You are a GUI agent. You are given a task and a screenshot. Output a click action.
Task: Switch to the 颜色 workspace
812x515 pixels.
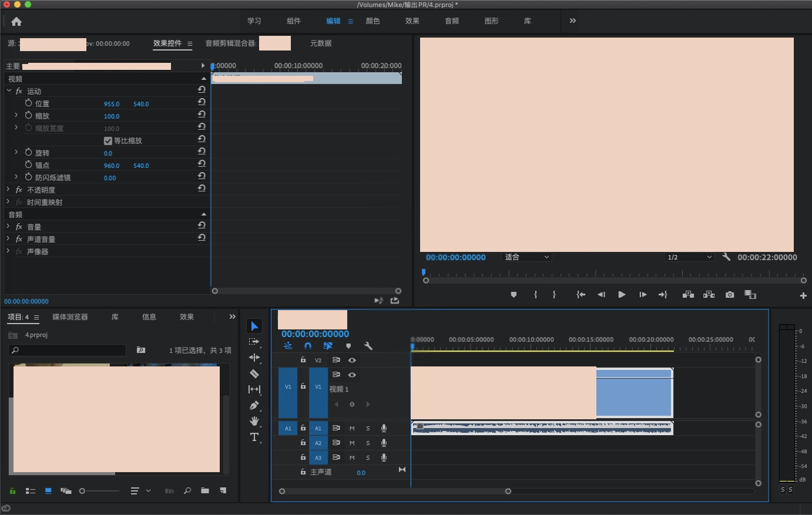click(373, 21)
